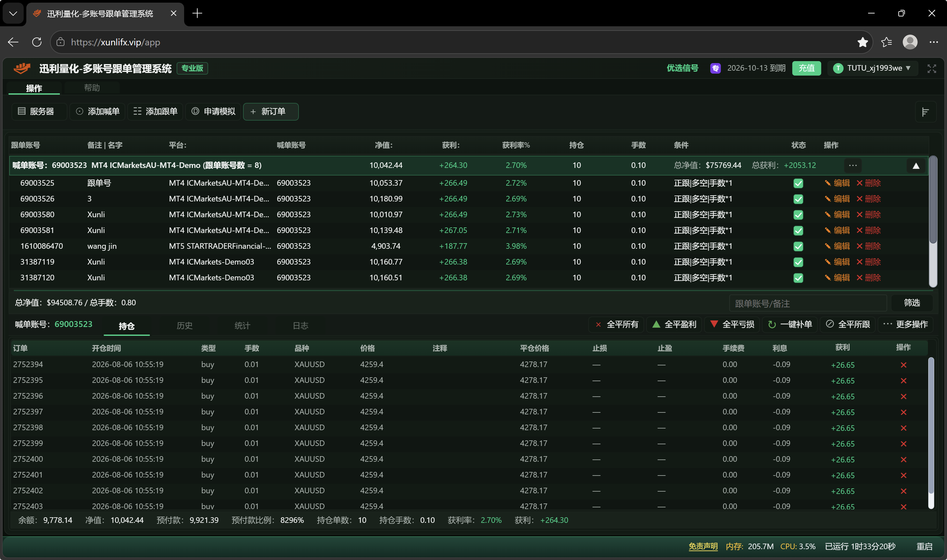The width and height of the screenshot is (947, 560).
Task: Delete follower account 69003526
Action: pyautogui.click(x=868, y=199)
